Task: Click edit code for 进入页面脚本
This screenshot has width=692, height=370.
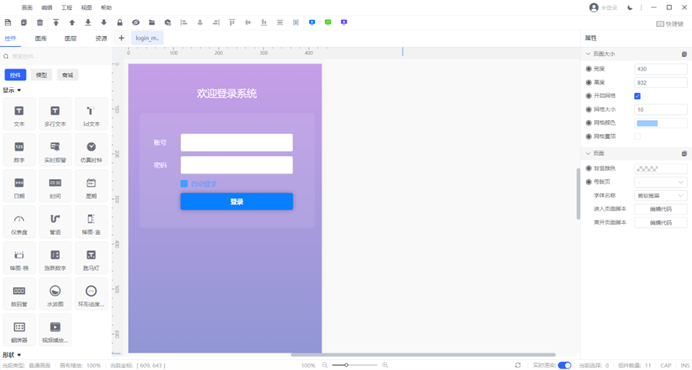Action: point(661,209)
